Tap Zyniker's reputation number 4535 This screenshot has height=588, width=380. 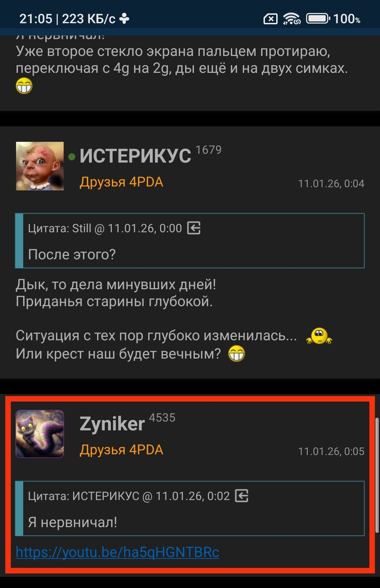tap(162, 418)
